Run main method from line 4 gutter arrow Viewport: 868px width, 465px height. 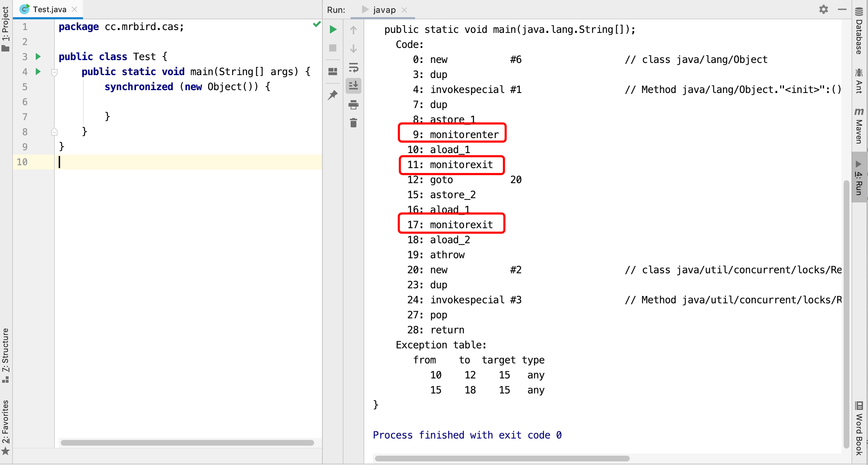tap(38, 72)
